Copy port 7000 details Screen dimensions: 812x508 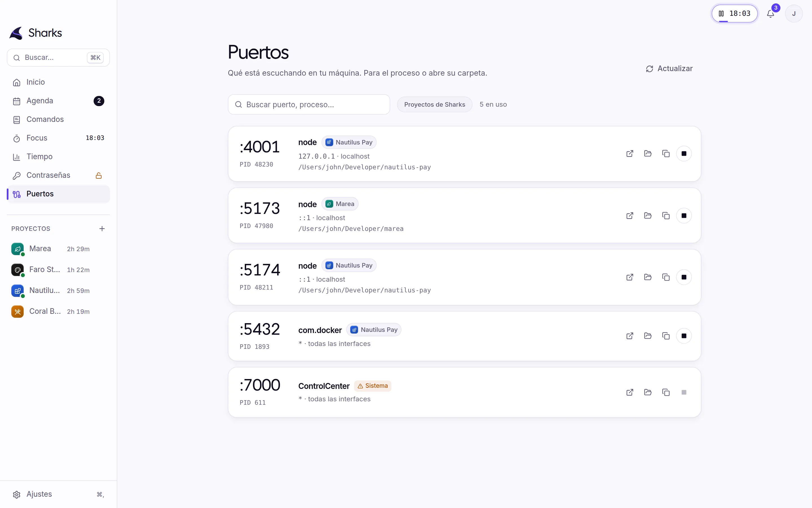coord(666,392)
